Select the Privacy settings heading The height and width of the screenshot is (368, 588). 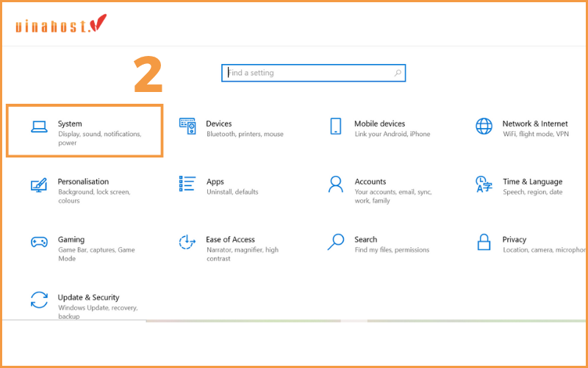coord(514,239)
